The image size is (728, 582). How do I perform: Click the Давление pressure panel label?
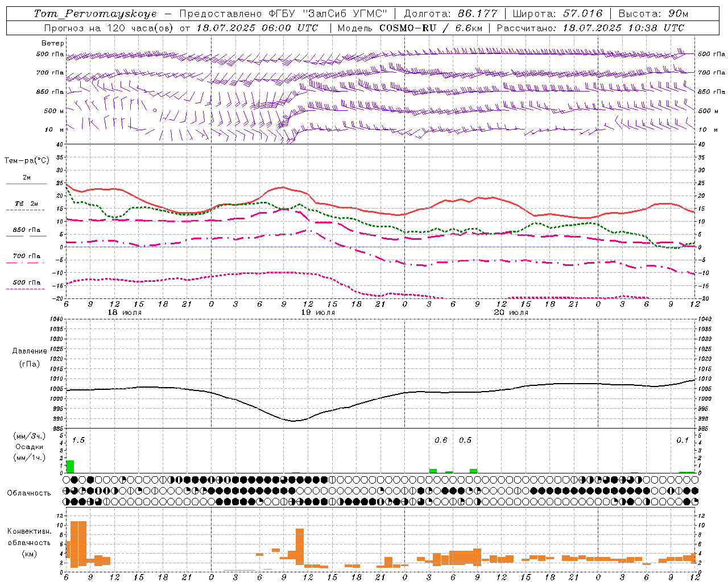(30, 351)
